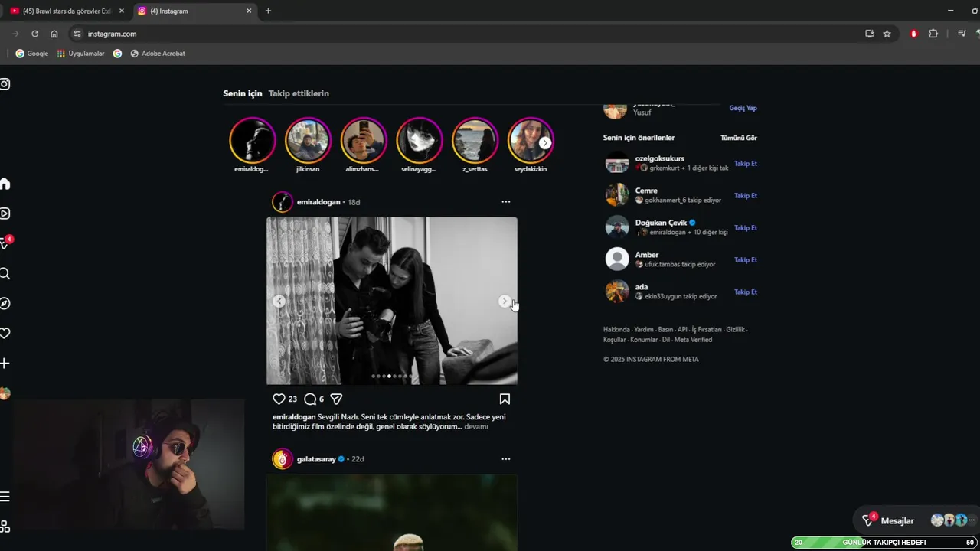The height and width of the screenshot is (551, 980).
Task: Open the search magnifier in sidebar
Action: [x=5, y=273]
